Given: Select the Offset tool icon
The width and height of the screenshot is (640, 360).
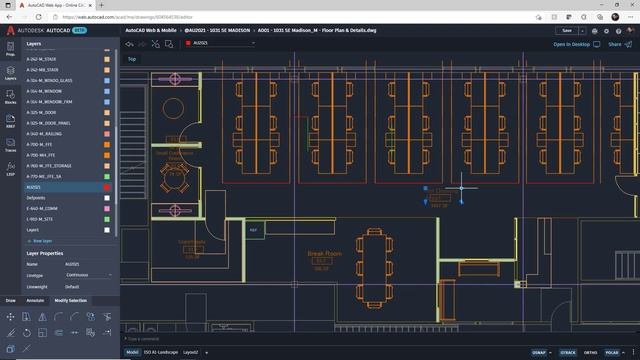Looking at the screenshot, I should coord(10,349).
